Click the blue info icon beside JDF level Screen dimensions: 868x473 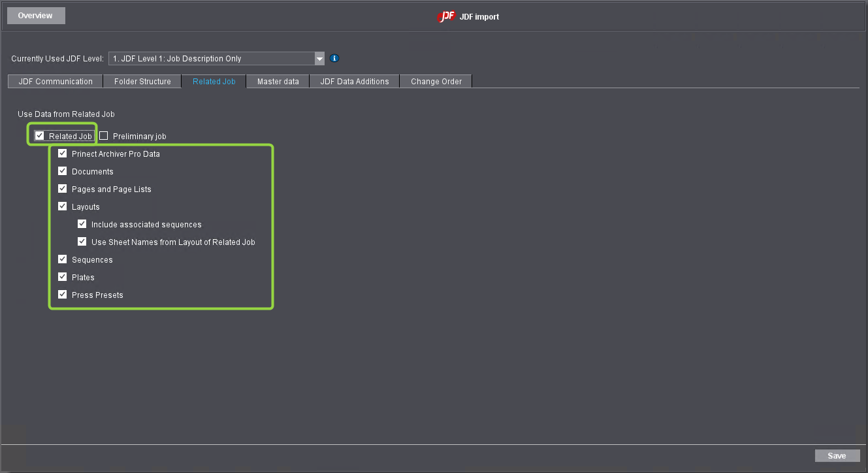pyautogui.click(x=334, y=58)
